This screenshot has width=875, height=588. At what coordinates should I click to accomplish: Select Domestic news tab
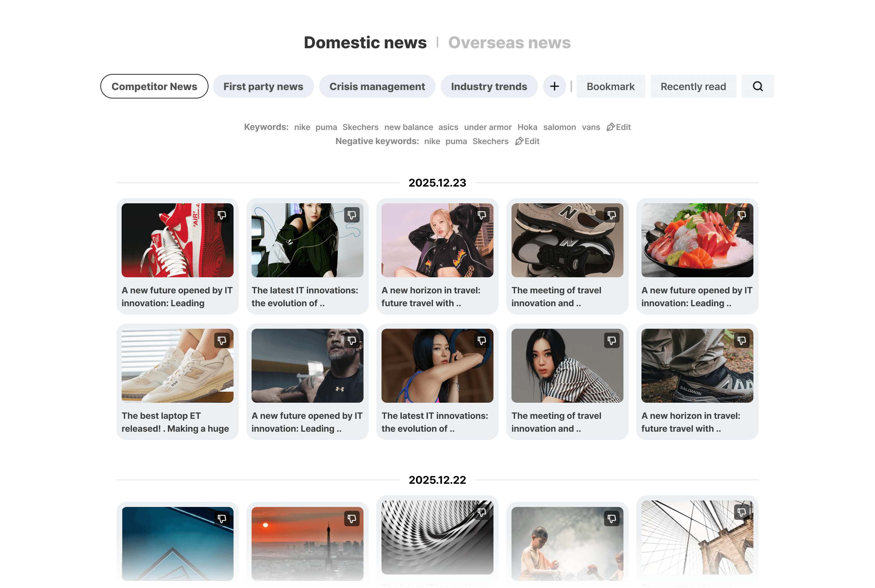[365, 43]
